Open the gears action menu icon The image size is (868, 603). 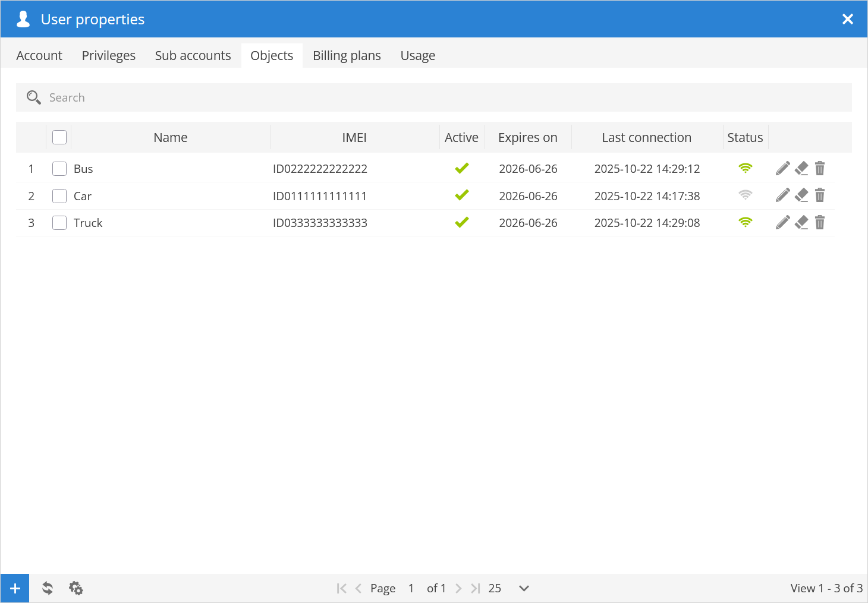click(x=76, y=588)
